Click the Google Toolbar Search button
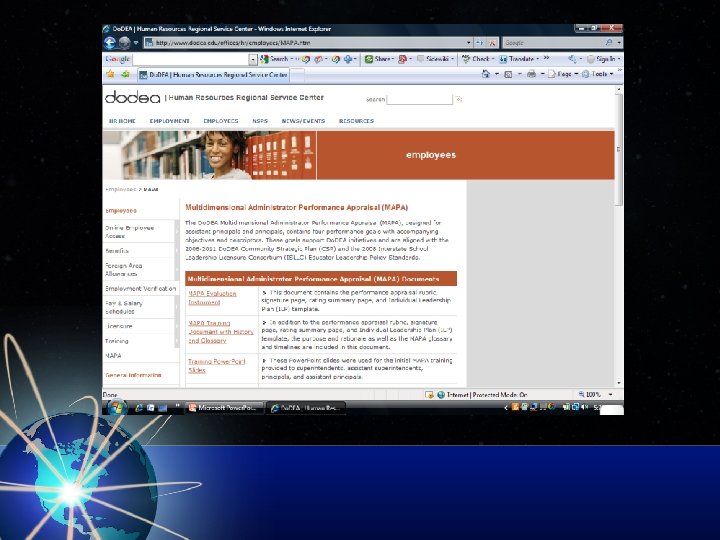Screen dimensions: 720x540 [275, 59]
